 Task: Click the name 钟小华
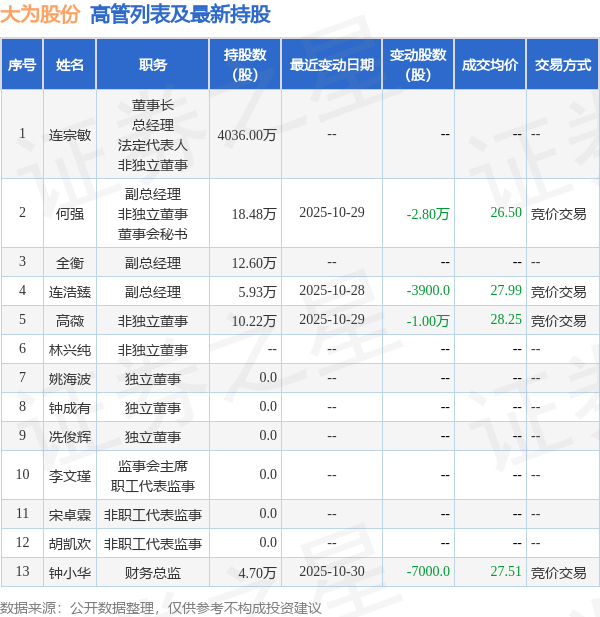70,573
